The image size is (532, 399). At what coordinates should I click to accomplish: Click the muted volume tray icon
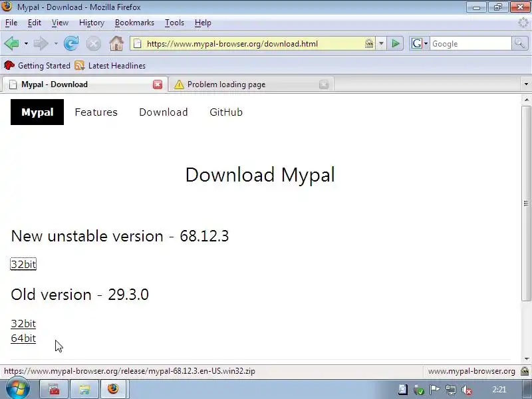tap(467, 390)
